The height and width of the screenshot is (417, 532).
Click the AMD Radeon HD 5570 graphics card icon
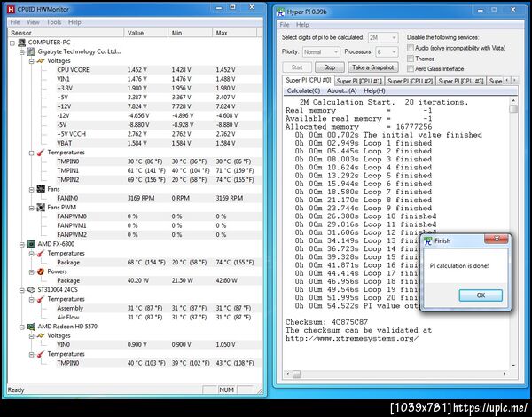(31, 327)
